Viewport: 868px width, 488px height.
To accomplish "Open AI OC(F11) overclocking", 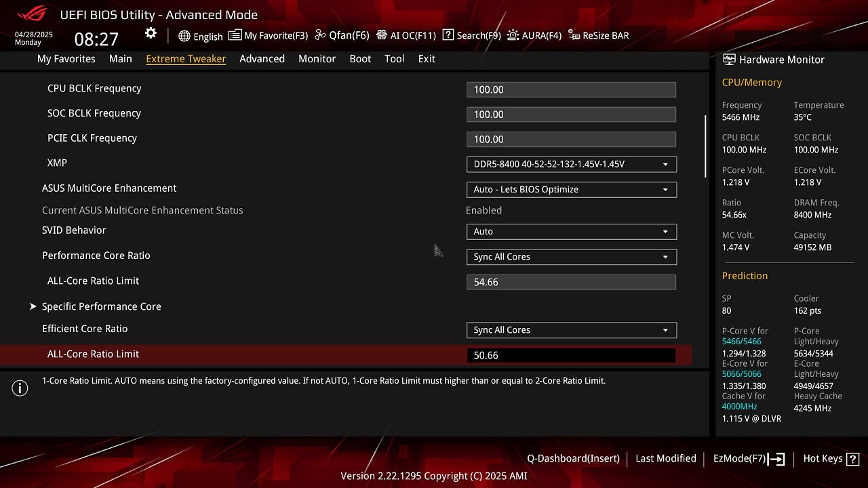I will [x=406, y=35].
